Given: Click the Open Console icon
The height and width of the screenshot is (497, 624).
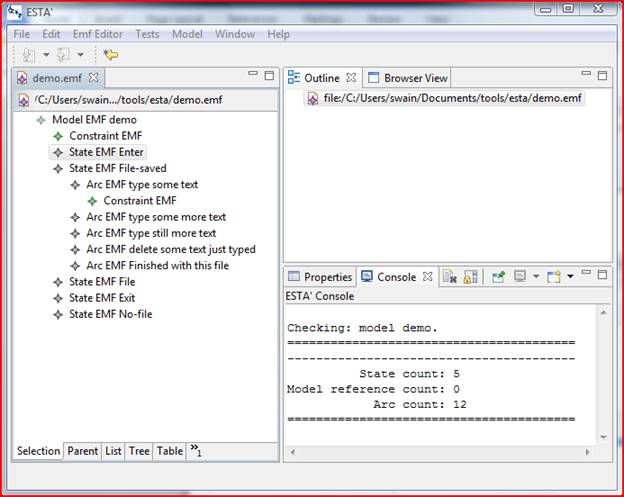Looking at the screenshot, I should pyautogui.click(x=553, y=277).
